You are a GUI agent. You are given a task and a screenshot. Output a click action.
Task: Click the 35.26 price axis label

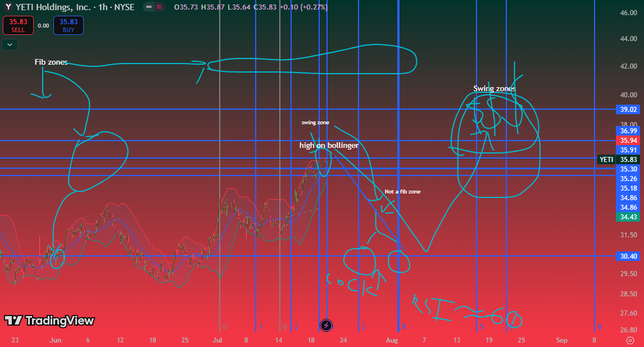tap(628, 178)
